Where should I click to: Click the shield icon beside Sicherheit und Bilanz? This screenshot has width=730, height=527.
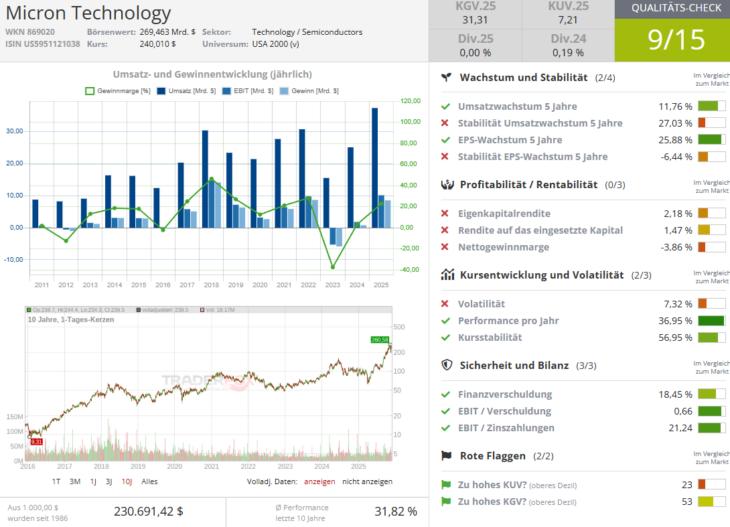(448, 365)
